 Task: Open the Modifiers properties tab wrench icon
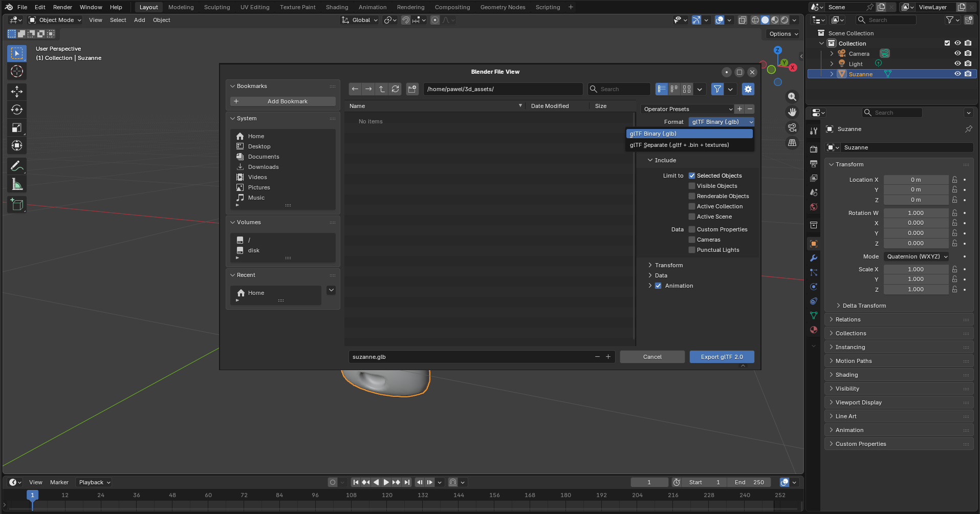814,258
